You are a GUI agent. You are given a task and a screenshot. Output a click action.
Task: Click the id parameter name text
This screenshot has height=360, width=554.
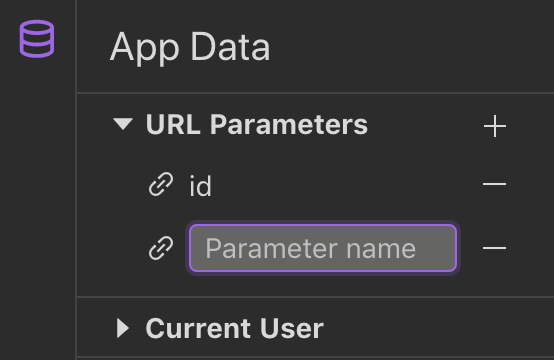[200, 185]
